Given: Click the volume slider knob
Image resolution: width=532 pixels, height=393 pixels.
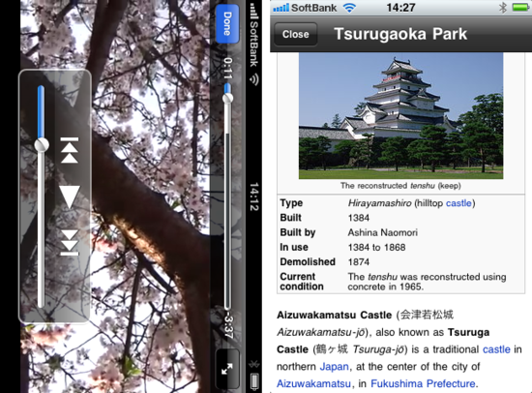Looking at the screenshot, I should tap(42, 145).
